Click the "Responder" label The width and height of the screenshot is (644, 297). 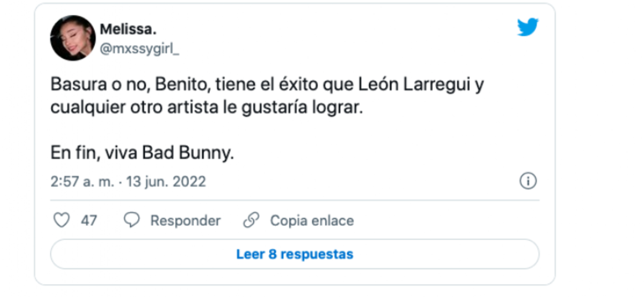click(185, 221)
